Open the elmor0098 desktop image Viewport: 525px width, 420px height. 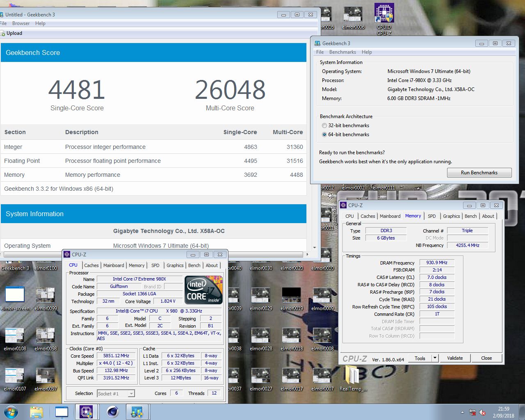tap(46, 339)
